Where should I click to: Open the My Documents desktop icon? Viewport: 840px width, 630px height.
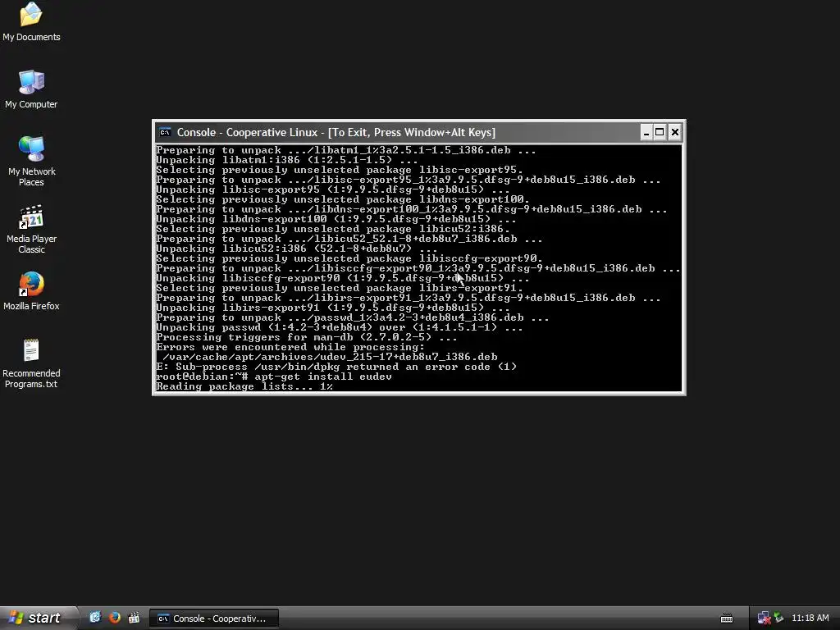click(31, 21)
